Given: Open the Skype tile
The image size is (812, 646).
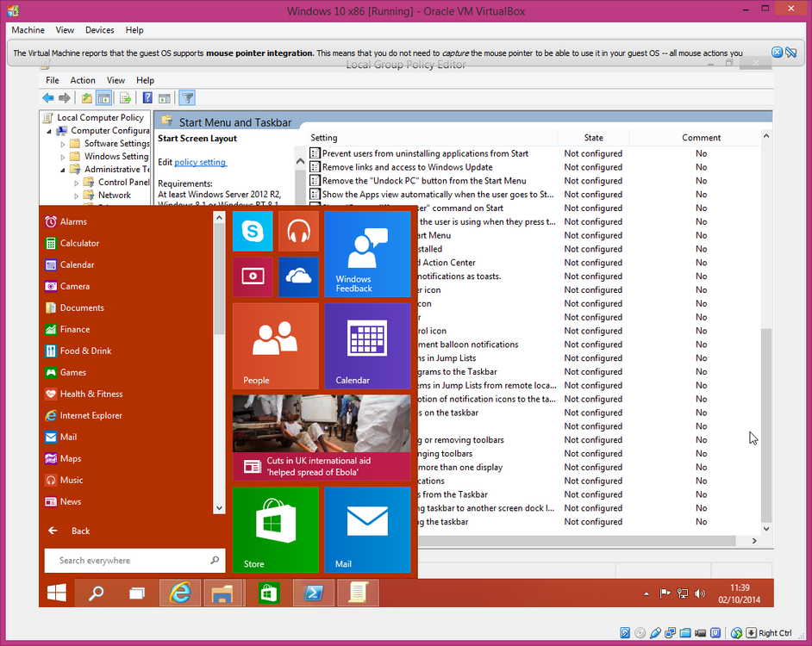Looking at the screenshot, I should (x=253, y=231).
